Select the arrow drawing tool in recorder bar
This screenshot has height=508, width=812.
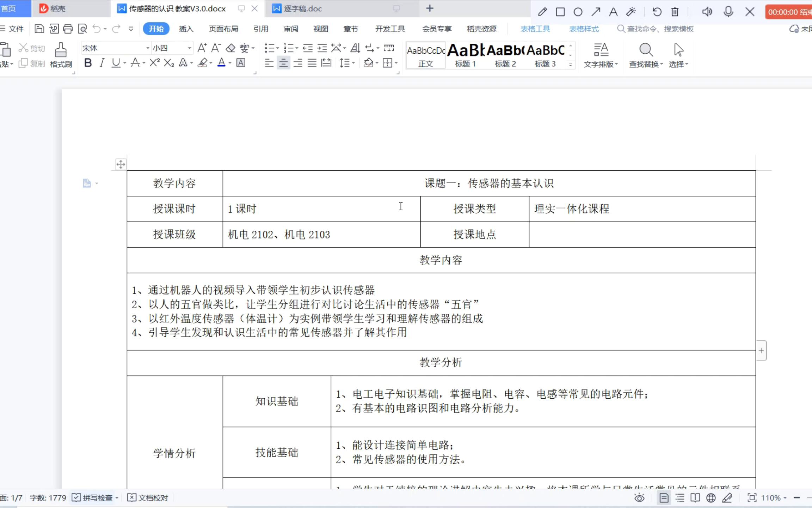tap(596, 12)
